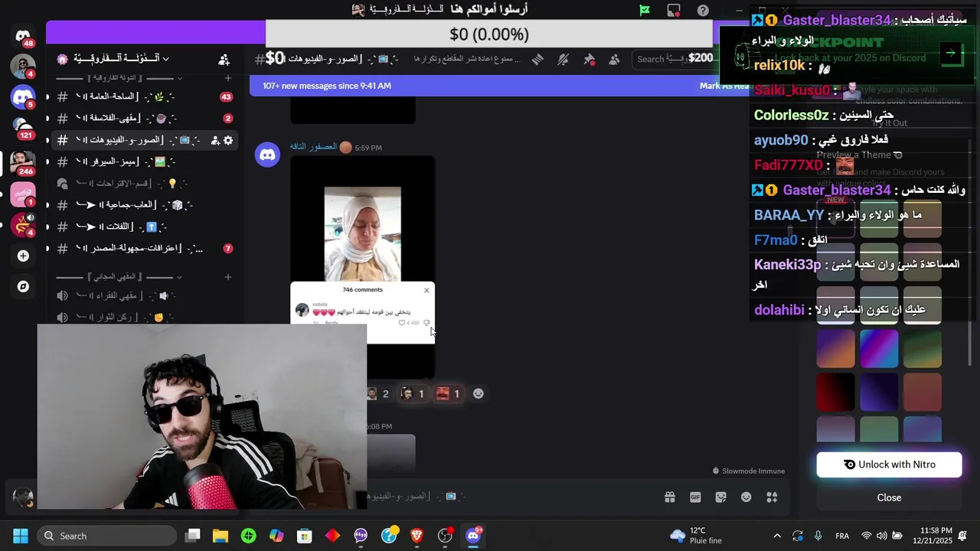Viewport: 980px width, 551px height.
Task: Open the weather widget 12°C Pluie fine
Action: (696, 536)
